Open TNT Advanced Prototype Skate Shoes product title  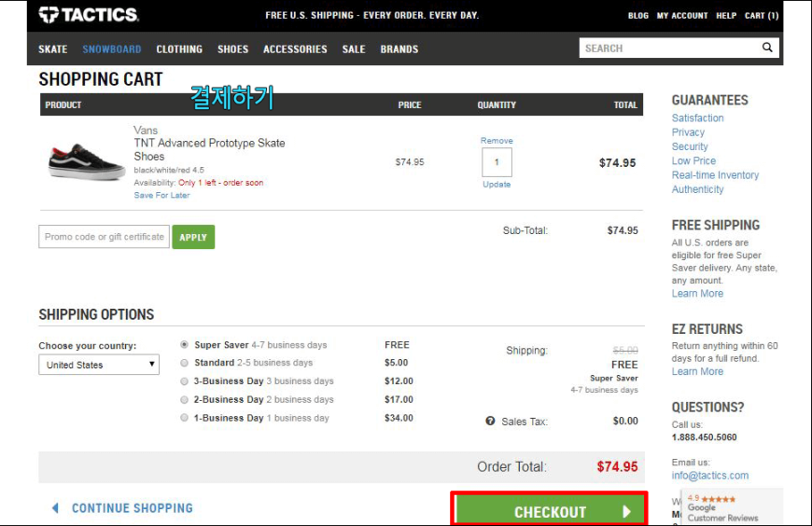[209, 149]
